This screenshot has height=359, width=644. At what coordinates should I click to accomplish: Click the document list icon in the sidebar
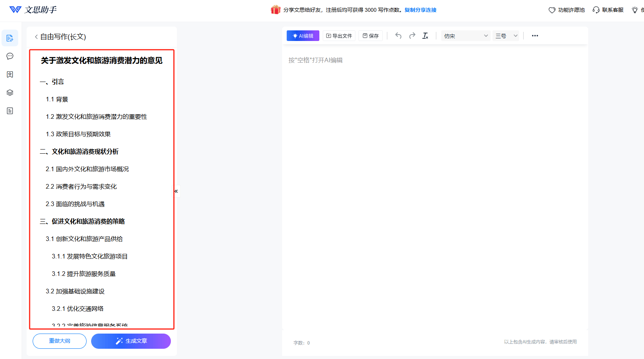tap(10, 110)
